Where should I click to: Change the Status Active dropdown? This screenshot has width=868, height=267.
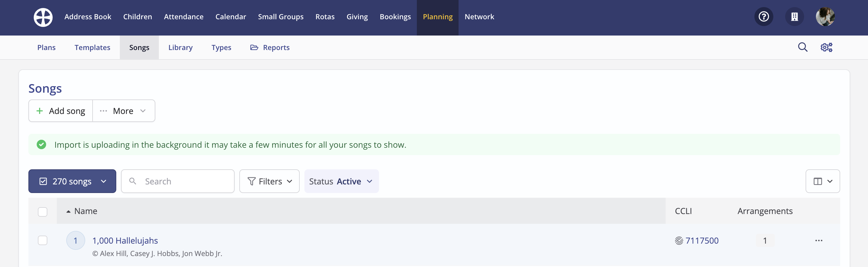pyautogui.click(x=341, y=181)
